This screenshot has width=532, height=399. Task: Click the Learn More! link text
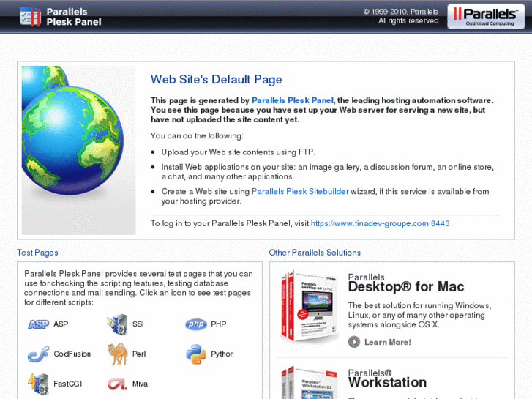pyautogui.click(x=387, y=343)
